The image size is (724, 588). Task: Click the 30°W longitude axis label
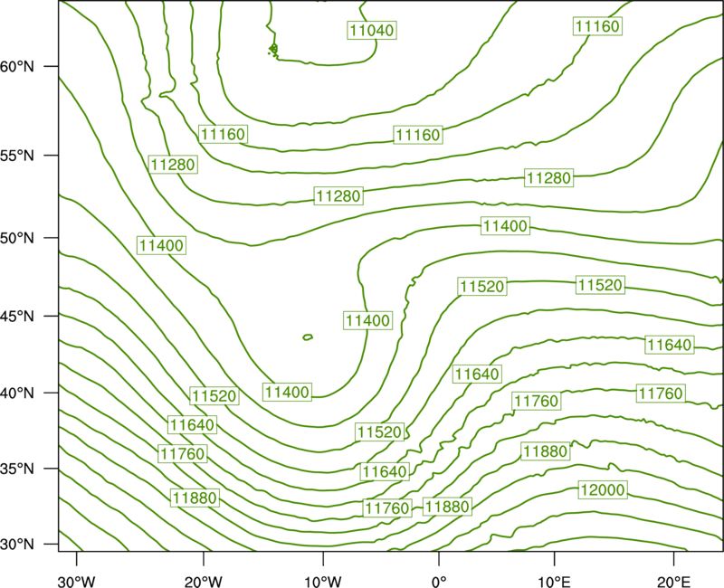[x=76, y=582]
